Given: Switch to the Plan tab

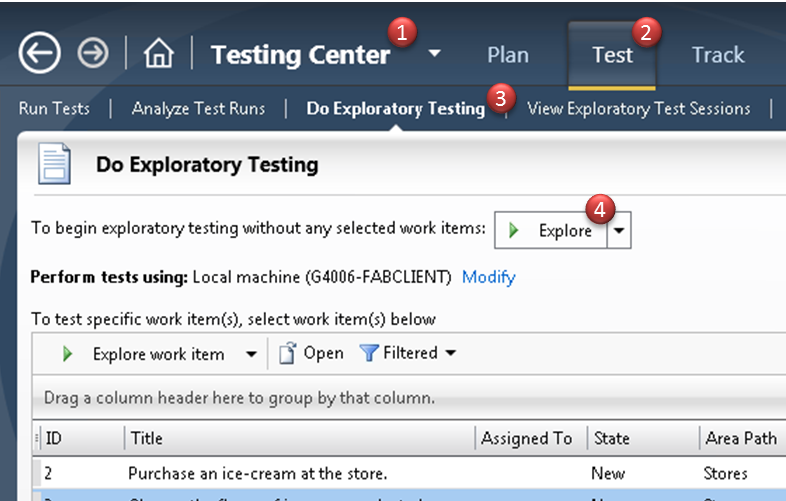Looking at the screenshot, I should (x=508, y=55).
